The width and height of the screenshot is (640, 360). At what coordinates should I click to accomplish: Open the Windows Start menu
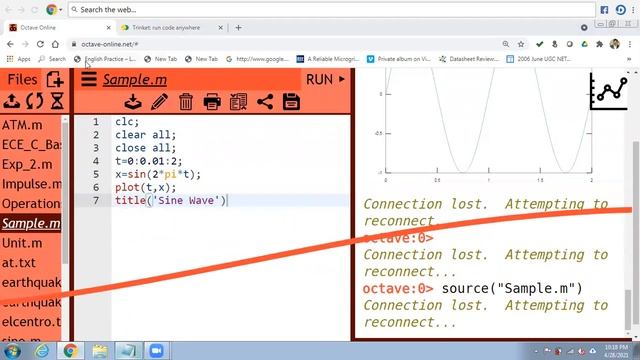(x=12, y=351)
